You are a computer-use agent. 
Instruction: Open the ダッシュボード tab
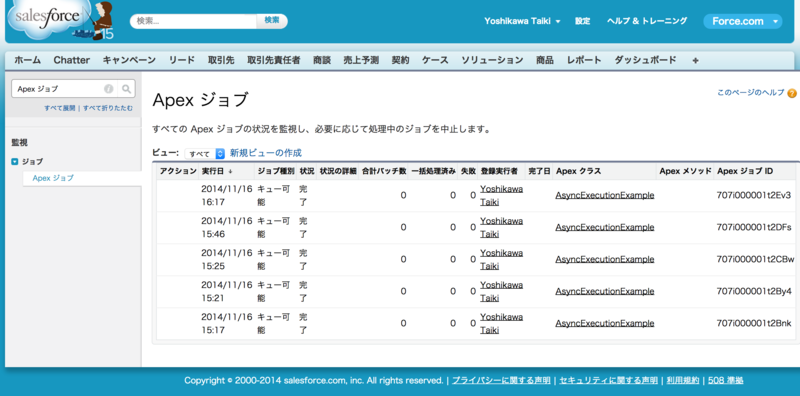click(645, 60)
